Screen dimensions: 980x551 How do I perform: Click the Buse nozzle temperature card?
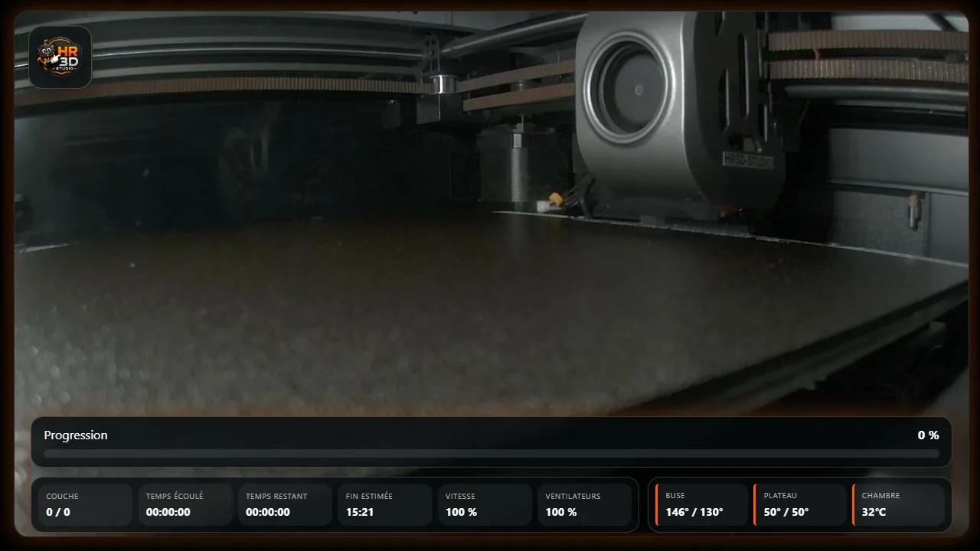point(701,505)
